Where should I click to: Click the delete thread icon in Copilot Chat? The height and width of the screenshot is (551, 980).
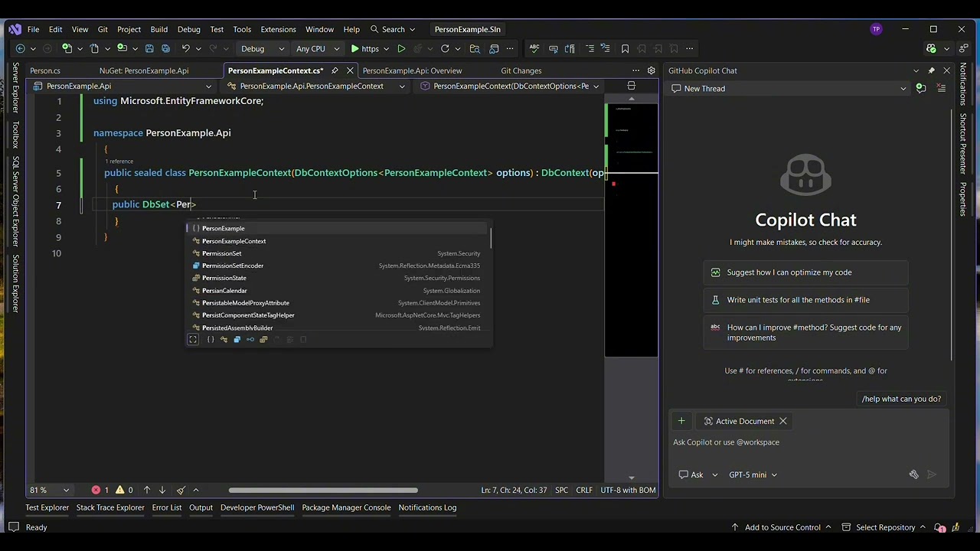941,88
